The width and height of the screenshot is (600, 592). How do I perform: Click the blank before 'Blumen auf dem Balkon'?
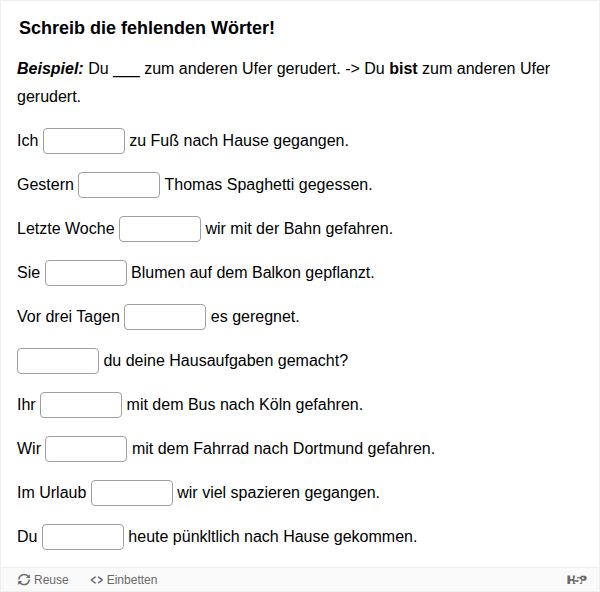pos(86,273)
